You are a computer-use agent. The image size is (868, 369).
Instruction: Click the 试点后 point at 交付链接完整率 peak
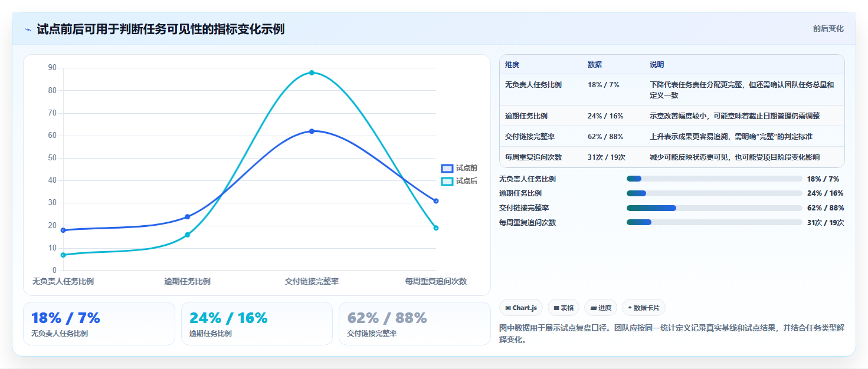coord(312,73)
